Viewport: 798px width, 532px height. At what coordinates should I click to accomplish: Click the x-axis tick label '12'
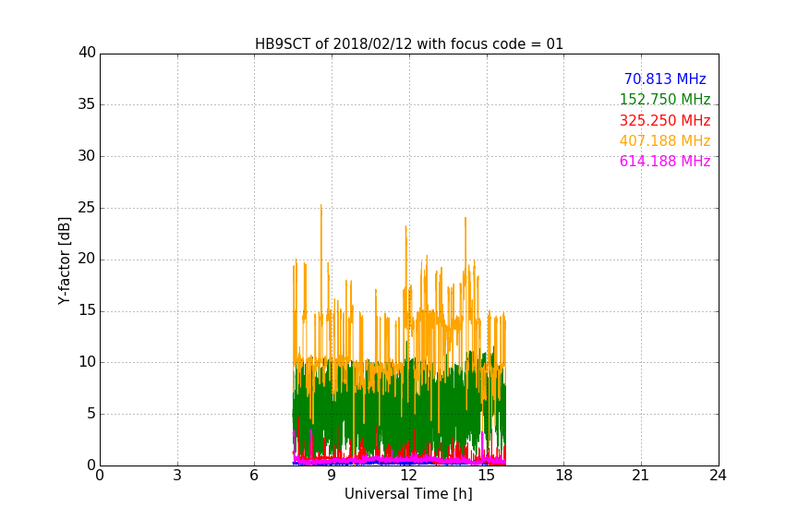point(408,476)
